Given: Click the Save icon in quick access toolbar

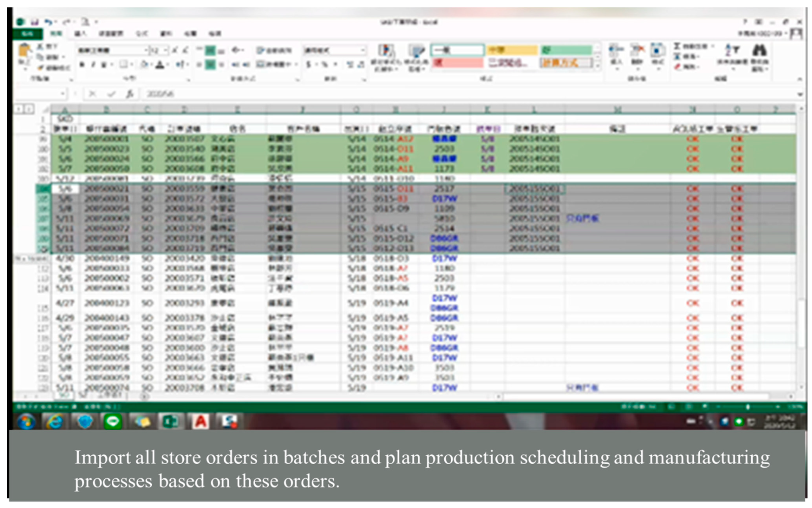Looking at the screenshot, I should tap(35, 22).
